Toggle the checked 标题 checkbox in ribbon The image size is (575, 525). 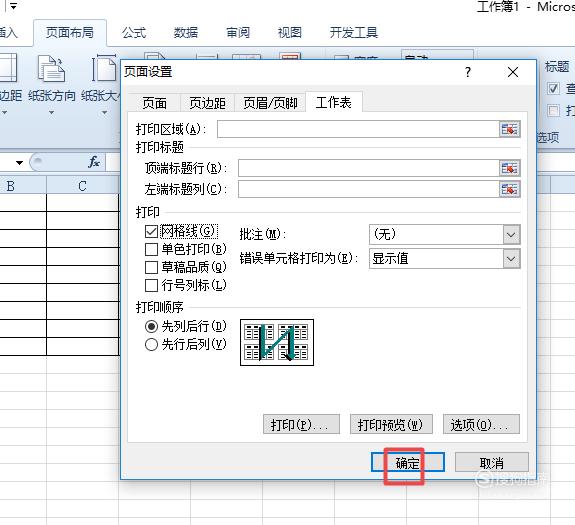click(x=553, y=88)
